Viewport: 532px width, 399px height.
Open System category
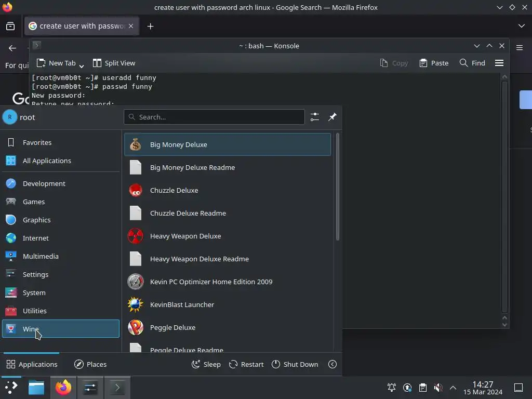61,292
